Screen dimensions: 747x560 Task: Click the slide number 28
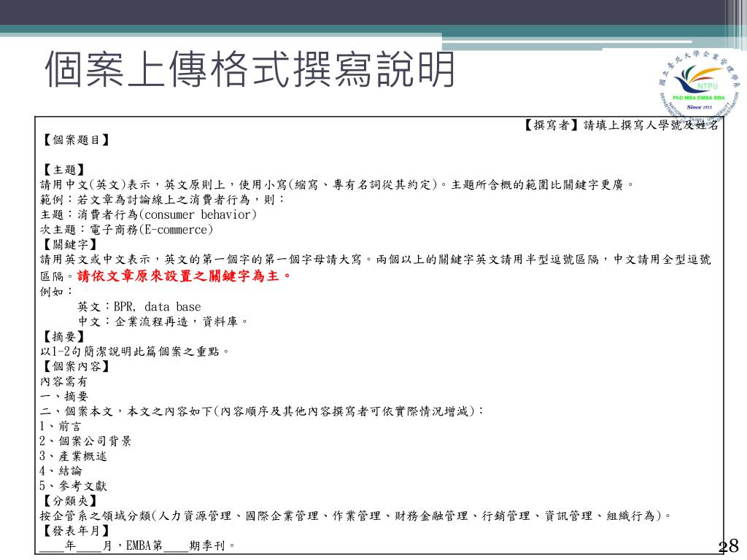[729, 545]
